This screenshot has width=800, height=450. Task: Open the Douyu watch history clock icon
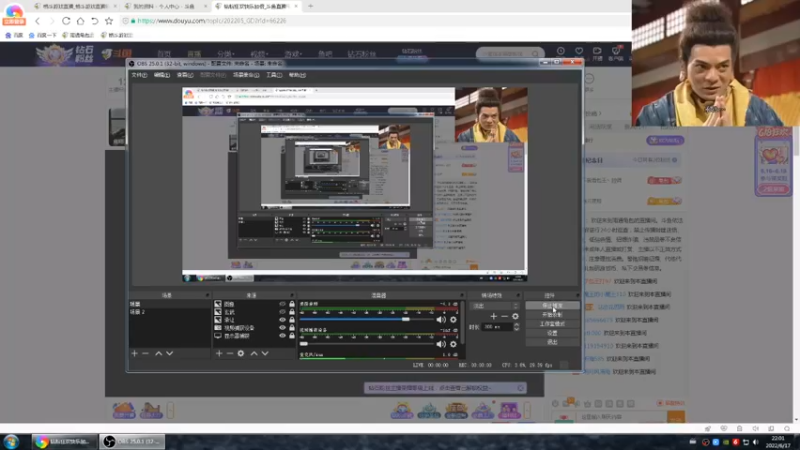click(x=561, y=51)
